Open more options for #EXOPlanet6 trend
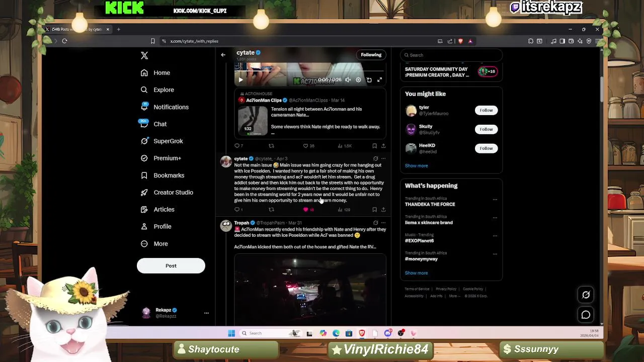The height and width of the screenshot is (362, 644). click(495, 236)
